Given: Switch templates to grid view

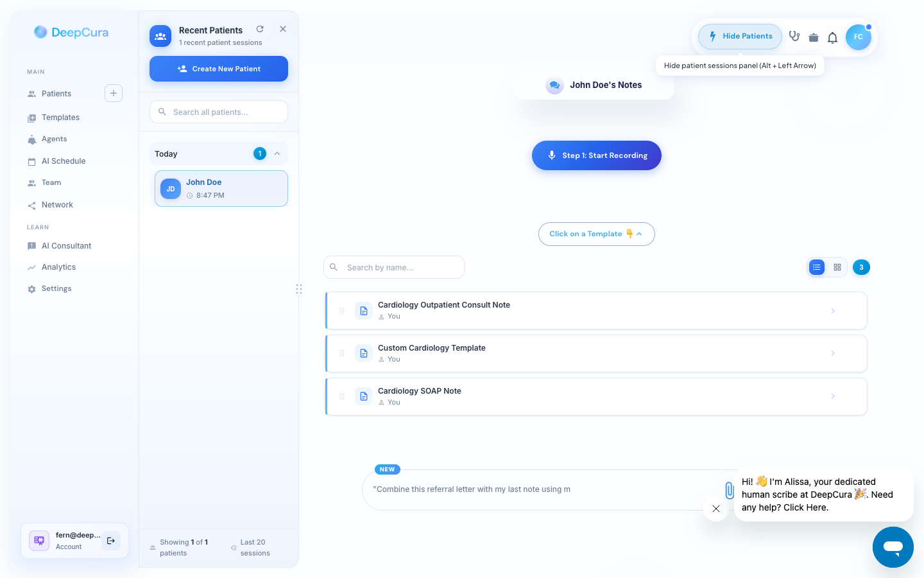Looking at the screenshot, I should [x=837, y=267].
